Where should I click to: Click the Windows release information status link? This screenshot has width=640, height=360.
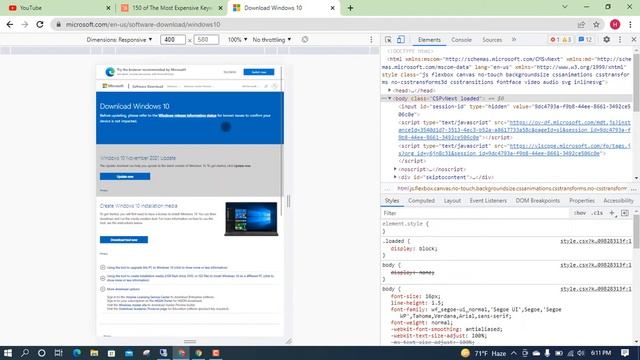pyautogui.click(x=187, y=116)
